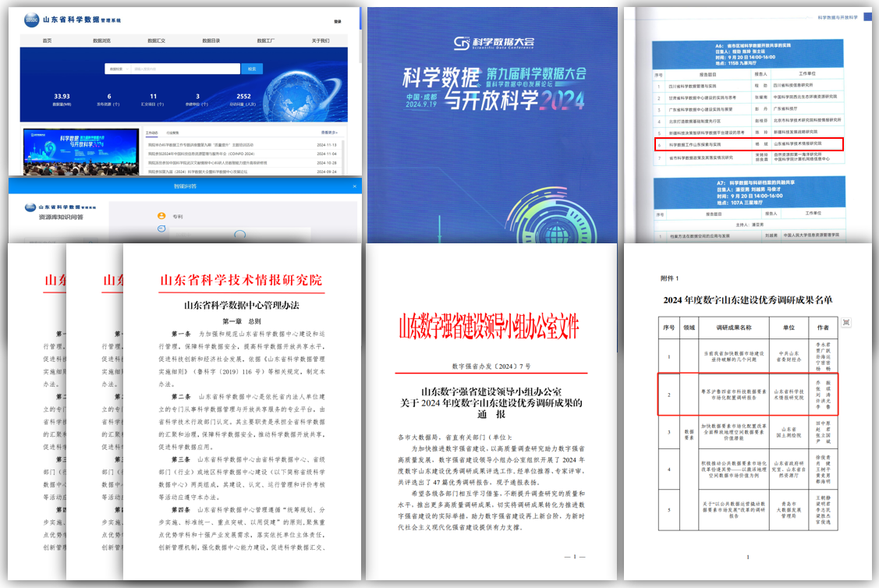Viewport: 879px width, 588px height.
Task: Click the 青岛市大数据发展管理局 unit cell
Action: [789, 510]
